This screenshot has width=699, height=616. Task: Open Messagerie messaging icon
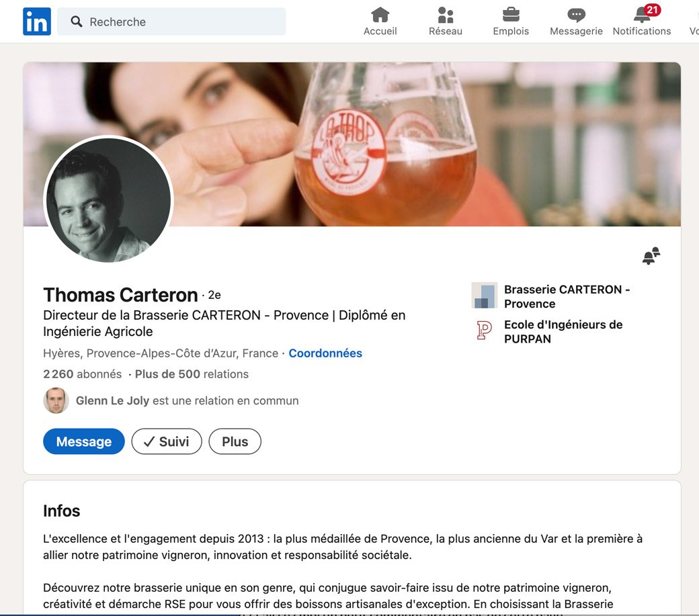(x=575, y=19)
